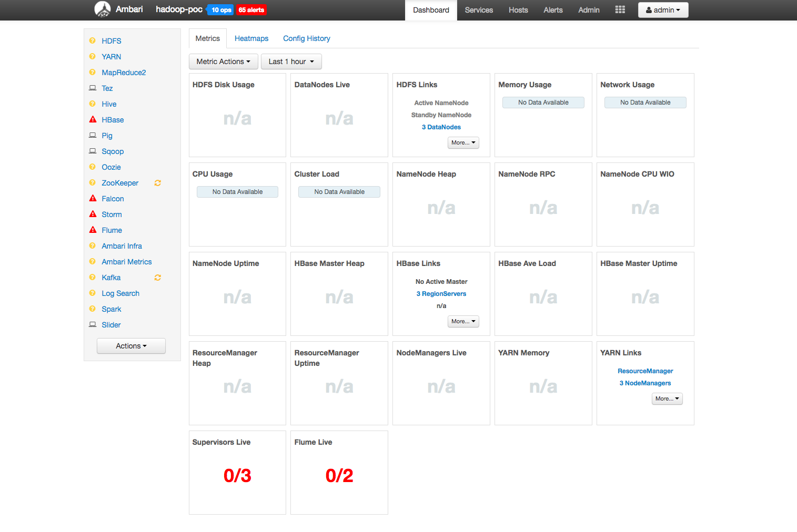Open the Hosts section in the navigation bar

518,9
